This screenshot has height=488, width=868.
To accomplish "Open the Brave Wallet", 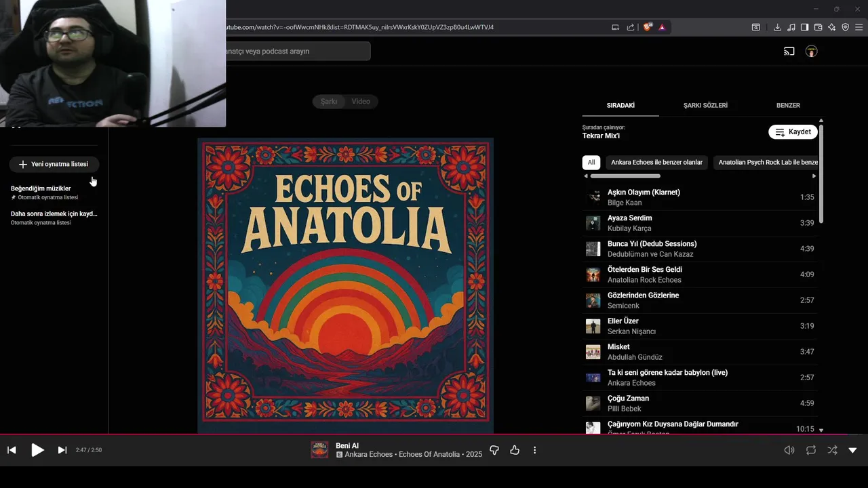I will 818,27.
